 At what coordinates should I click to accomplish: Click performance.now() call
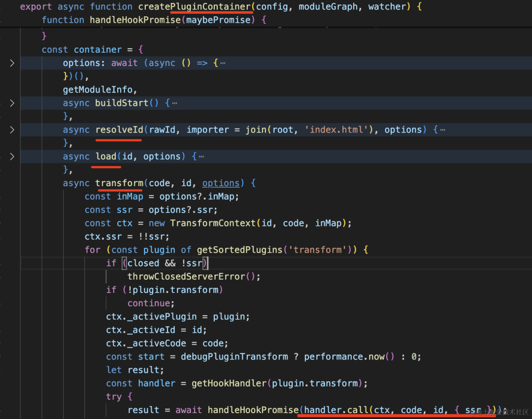click(349, 357)
